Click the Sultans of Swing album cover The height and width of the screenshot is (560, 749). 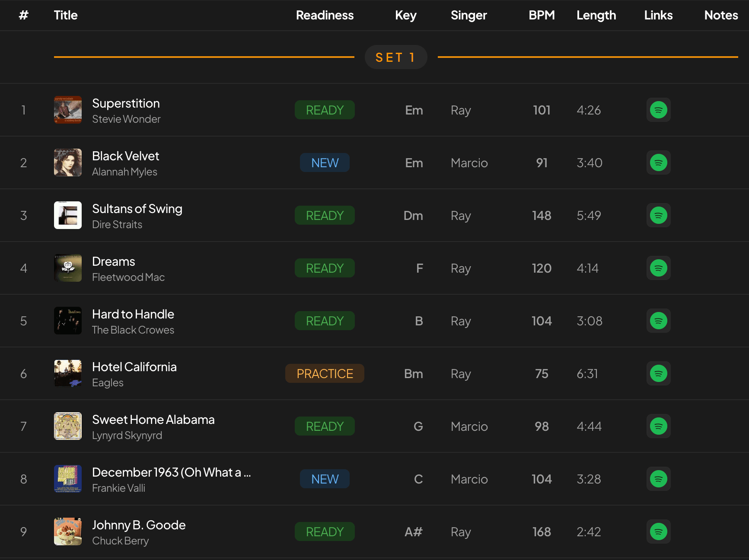(x=68, y=215)
